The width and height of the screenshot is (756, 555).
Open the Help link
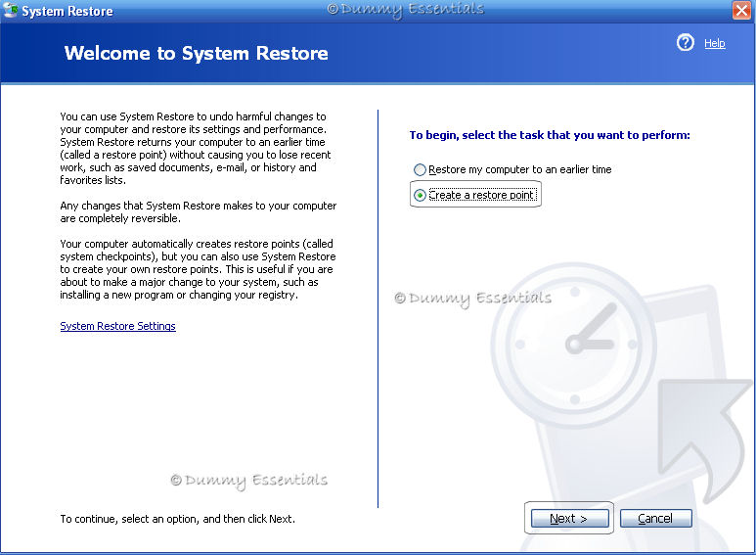point(715,43)
